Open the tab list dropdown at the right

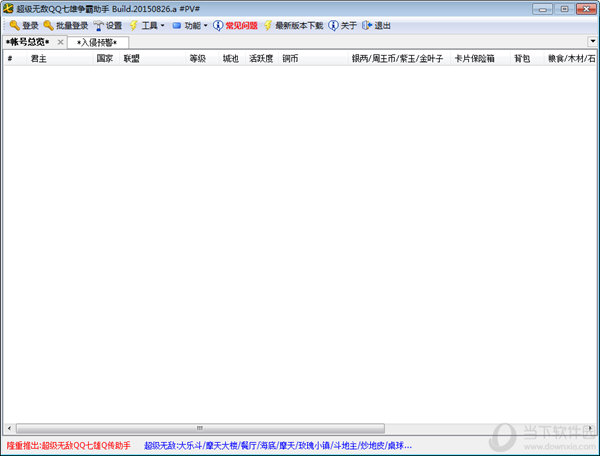(593, 41)
